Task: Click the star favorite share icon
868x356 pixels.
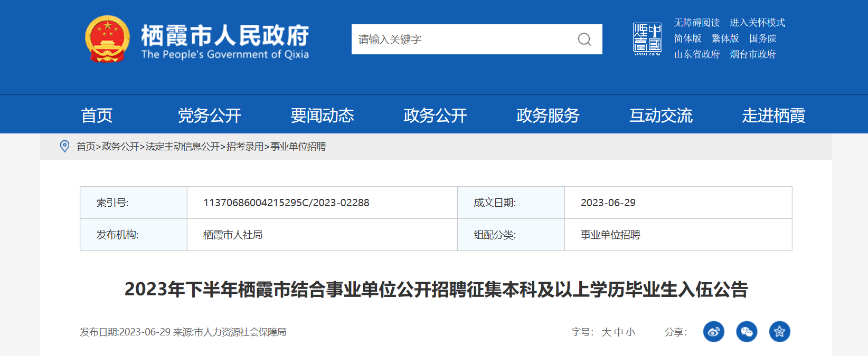Action: click(779, 332)
